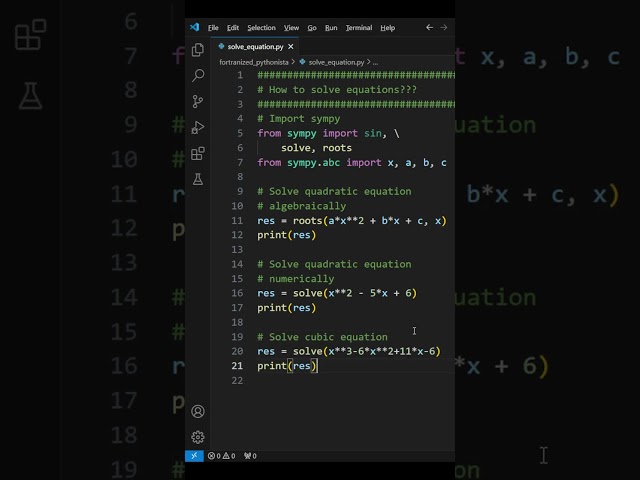Click line number 11 in gutter
640x480 pixels.
pyautogui.click(x=237, y=221)
